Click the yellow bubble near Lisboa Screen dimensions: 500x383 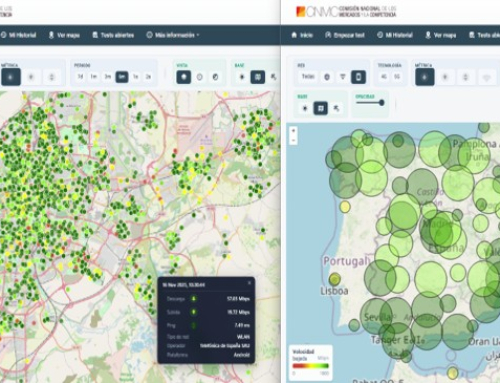335,279
